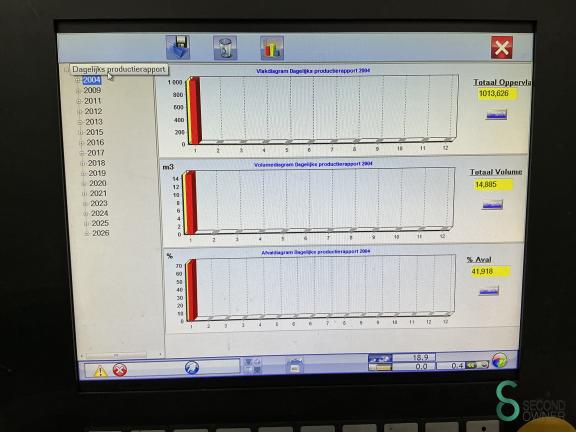The image size is (576, 432).
Task: Click the trash bin delete icon
Action: point(225,48)
